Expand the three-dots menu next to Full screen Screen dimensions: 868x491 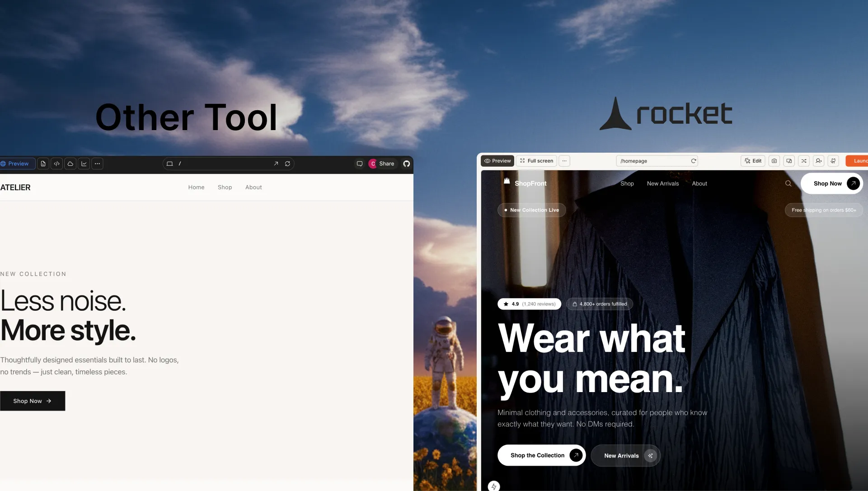(x=564, y=161)
